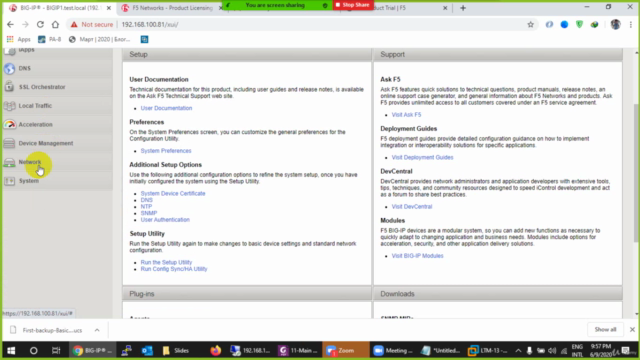Open Firefox from the taskbar
Viewport: 640px width, 360px height.
coord(216,351)
